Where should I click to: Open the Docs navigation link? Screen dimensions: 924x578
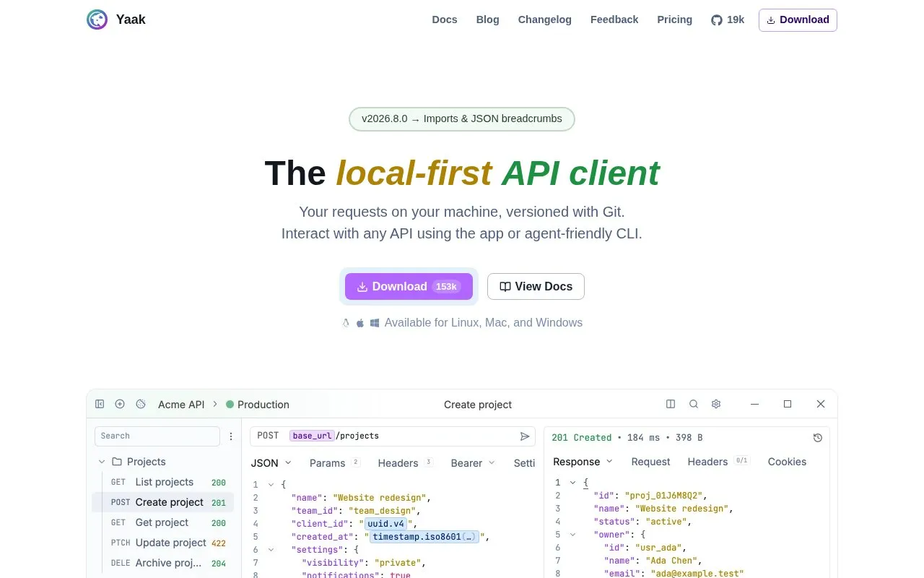point(445,20)
